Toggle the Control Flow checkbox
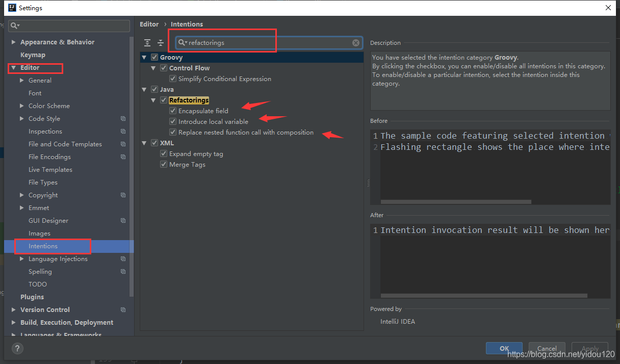The width and height of the screenshot is (620, 364). (x=164, y=68)
